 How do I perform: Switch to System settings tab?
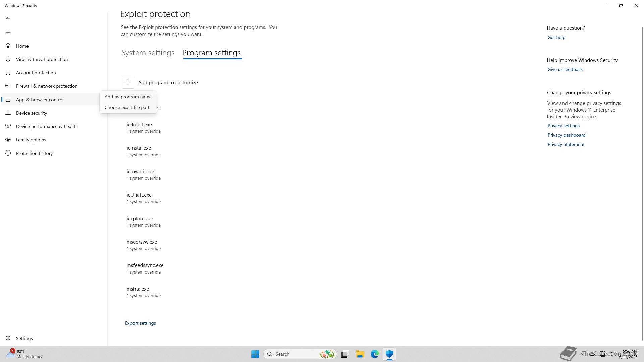pyautogui.click(x=148, y=53)
